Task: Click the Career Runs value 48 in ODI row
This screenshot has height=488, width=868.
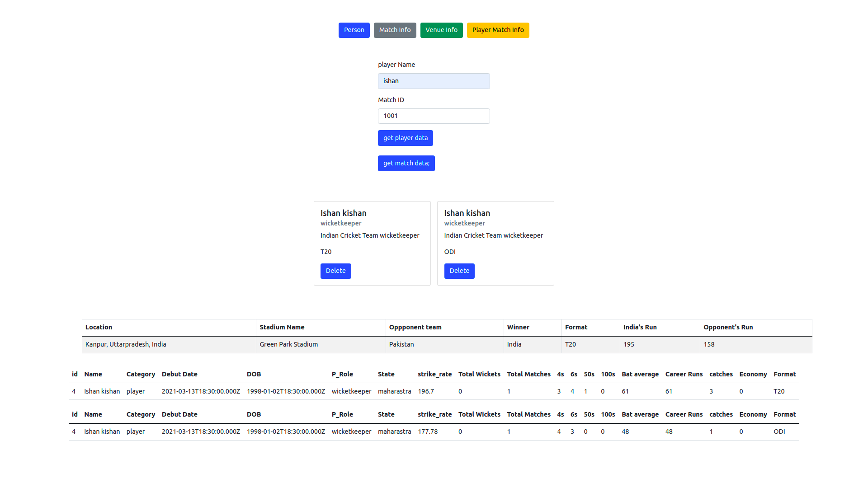Action: 669,432
